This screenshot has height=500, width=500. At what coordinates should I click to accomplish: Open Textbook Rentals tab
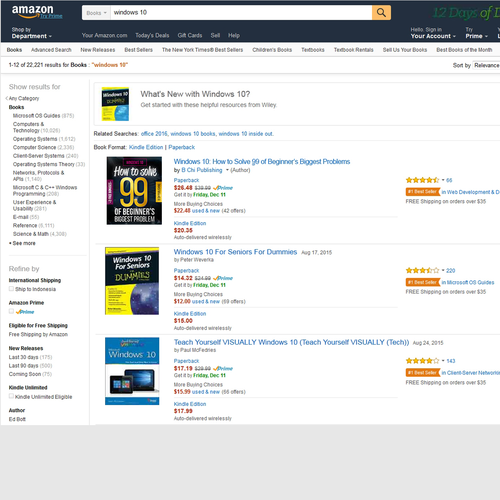click(x=354, y=50)
